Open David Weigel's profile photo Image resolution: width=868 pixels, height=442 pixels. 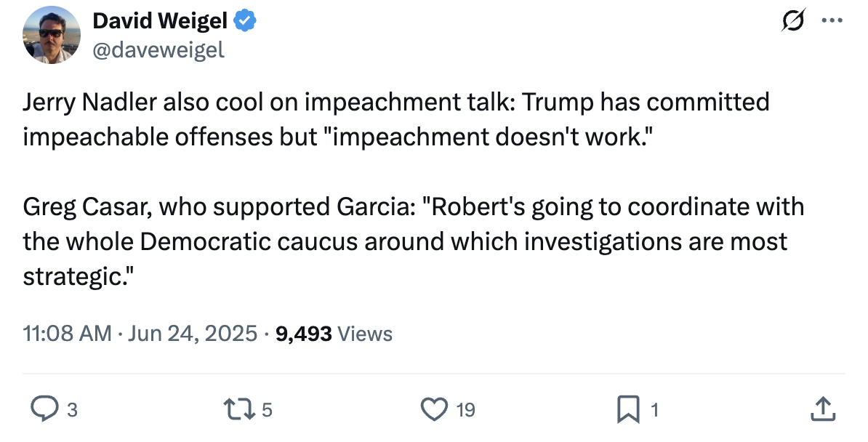pyautogui.click(x=51, y=35)
